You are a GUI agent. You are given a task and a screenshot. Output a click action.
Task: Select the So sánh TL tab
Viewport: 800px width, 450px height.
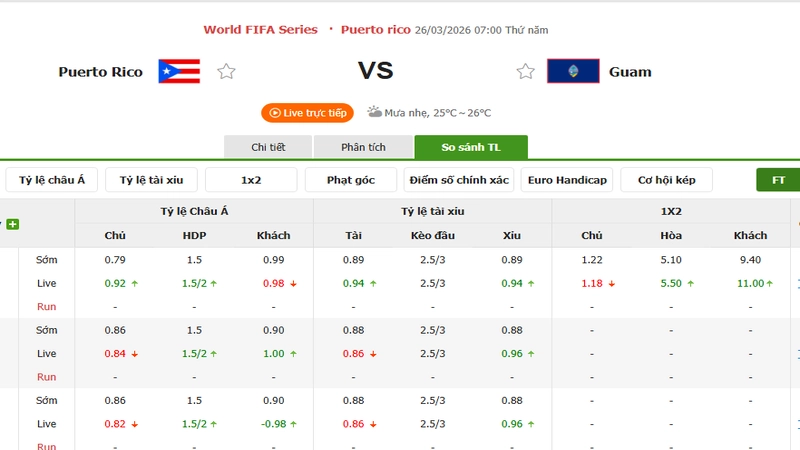tap(471, 147)
